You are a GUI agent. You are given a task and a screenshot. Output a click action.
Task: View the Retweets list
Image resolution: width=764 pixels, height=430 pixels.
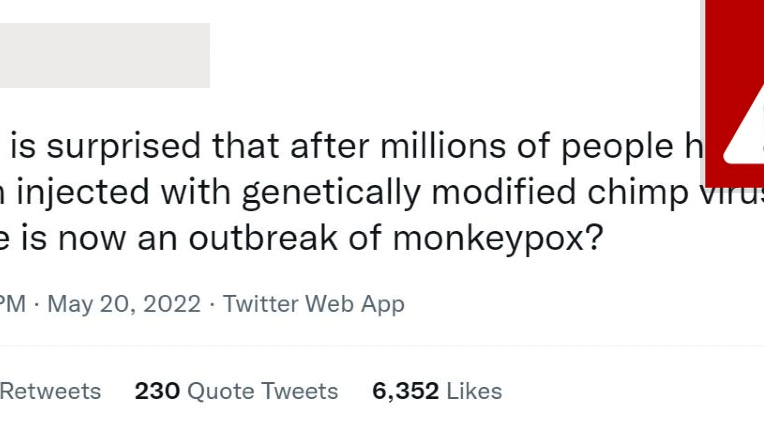pyautogui.click(x=50, y=391)
